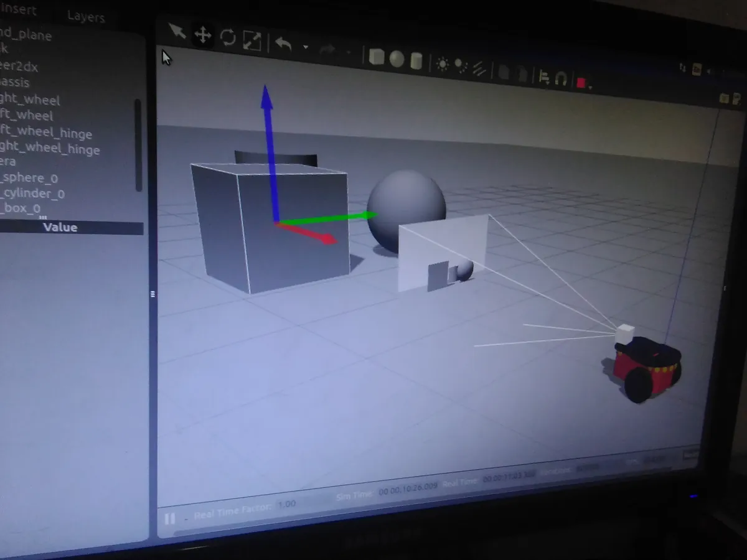Add a directional light
747x560 pixels.
479,68
